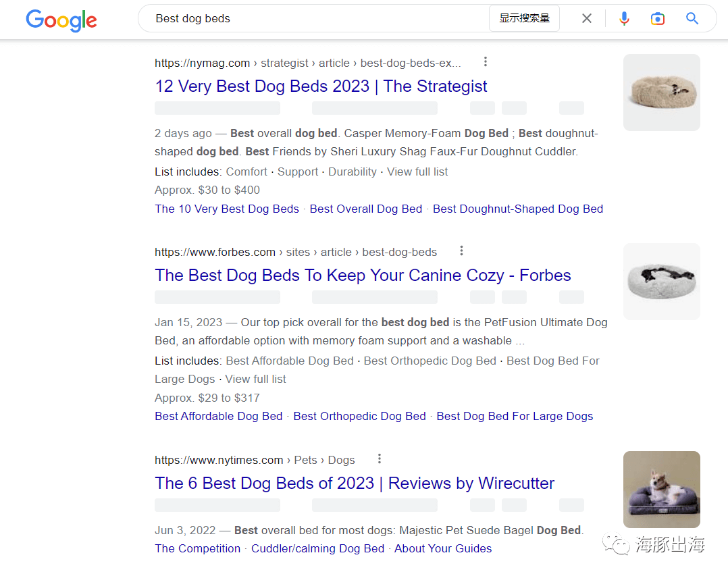Click the Google logo
Image resolution: width=728 pixels, height=576 pixels.
[61, 20]
